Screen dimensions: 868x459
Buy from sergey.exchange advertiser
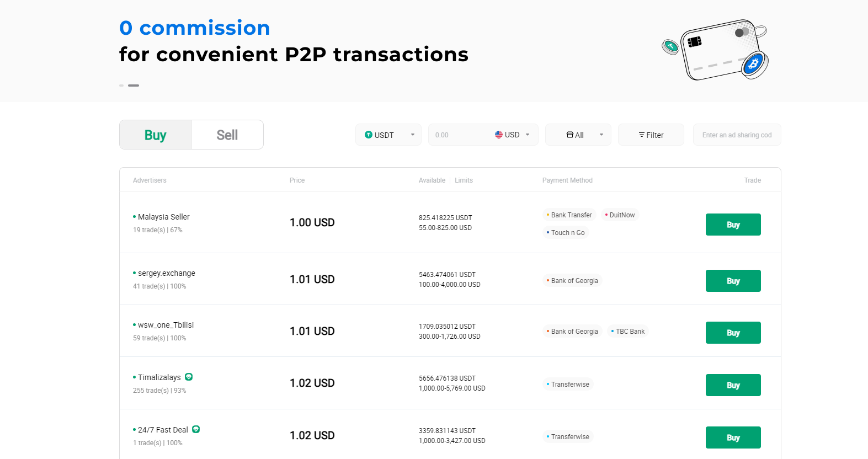point(733,281)
